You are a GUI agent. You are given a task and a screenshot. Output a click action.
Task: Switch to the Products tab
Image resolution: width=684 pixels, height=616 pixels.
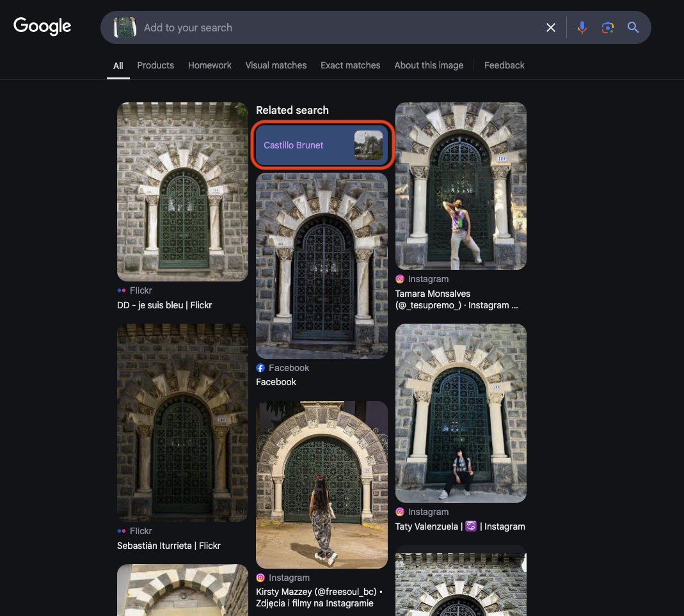tap(155, 65)
